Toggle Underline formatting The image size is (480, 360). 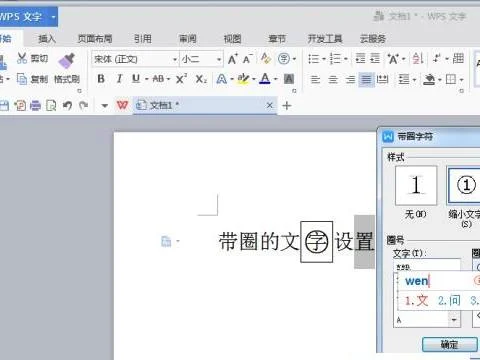click(136, 79)
